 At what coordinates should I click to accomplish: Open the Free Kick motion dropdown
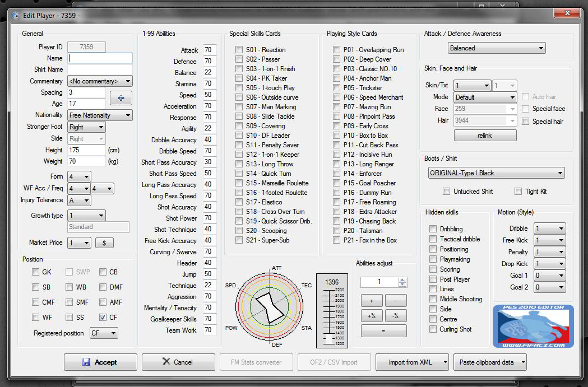[550, 240]
